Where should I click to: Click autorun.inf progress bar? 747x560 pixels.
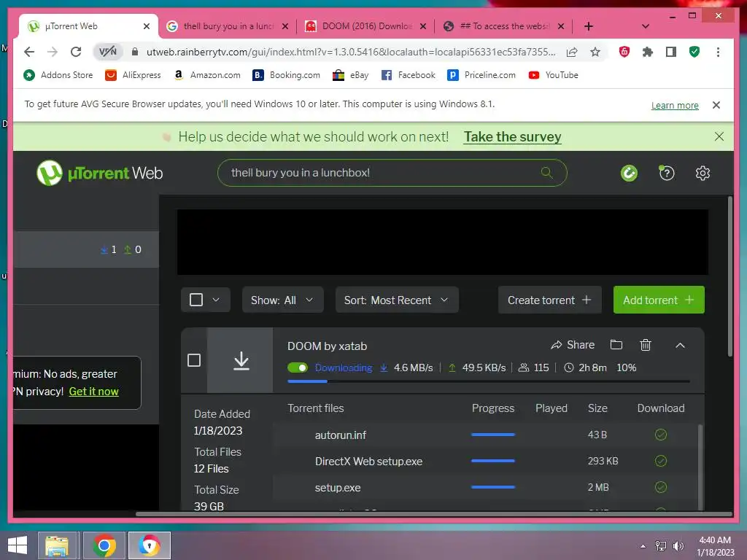pyautogui.click(x=492, y=435)
